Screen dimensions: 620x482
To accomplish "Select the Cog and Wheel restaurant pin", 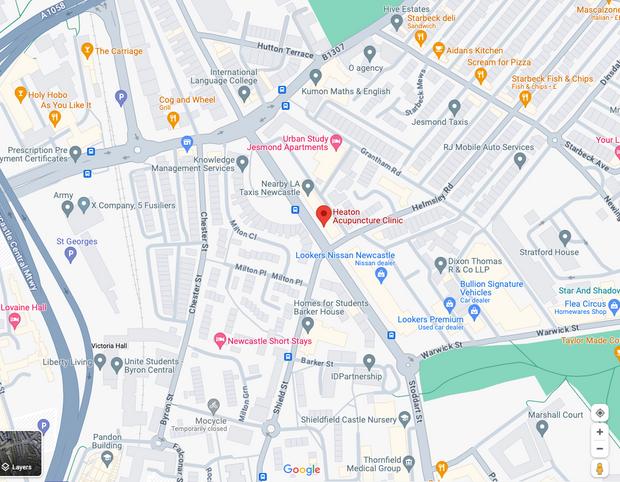I will point(173,120).
